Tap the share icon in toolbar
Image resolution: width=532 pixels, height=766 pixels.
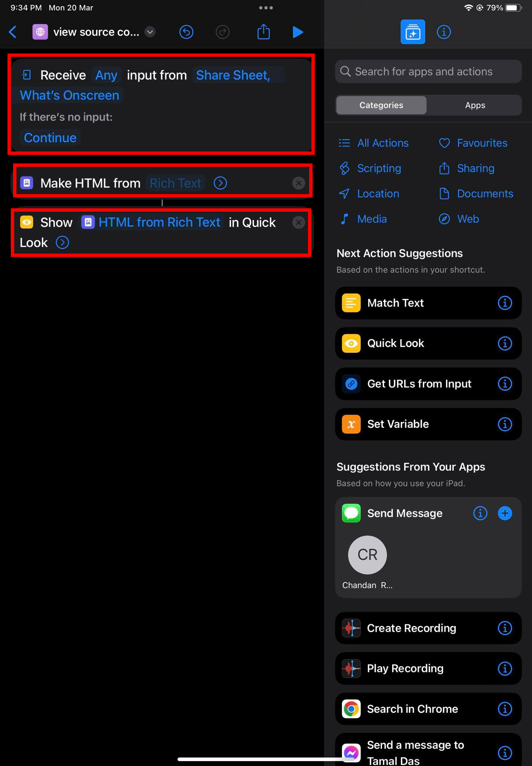(264, 32)
